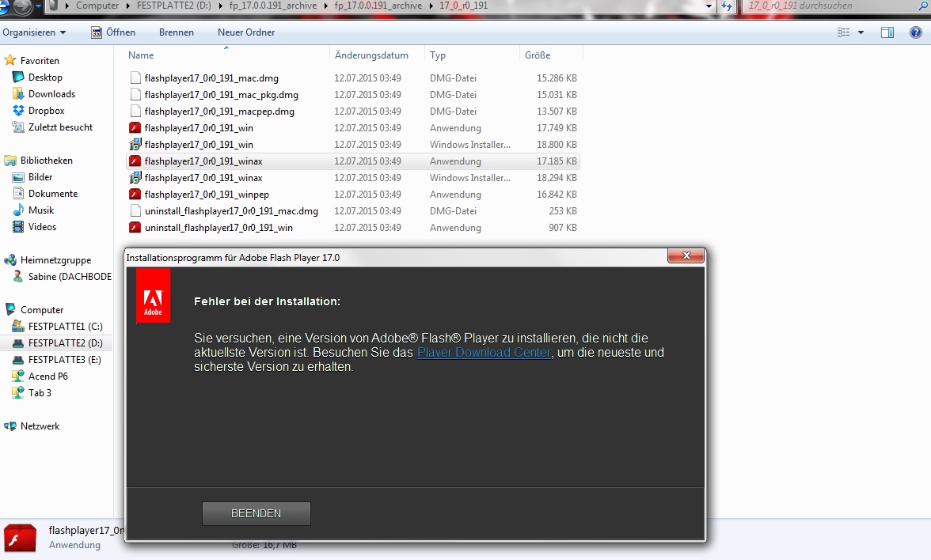The height and width of the screenshot is (560, 931).
Task: Open the view options dropdown arrow
Action: coord(861,32)
